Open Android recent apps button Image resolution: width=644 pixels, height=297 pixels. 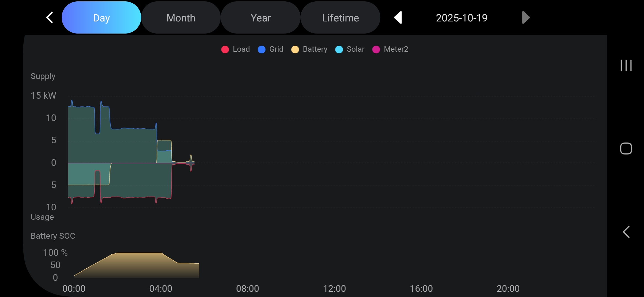(626, 65)
